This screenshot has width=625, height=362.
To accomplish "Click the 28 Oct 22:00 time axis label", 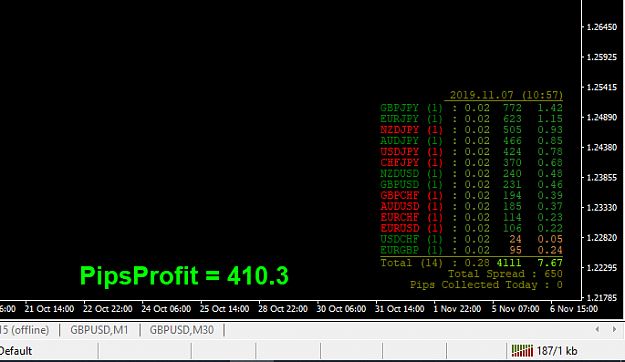I will pyautogui.click(x=283, y=309).
